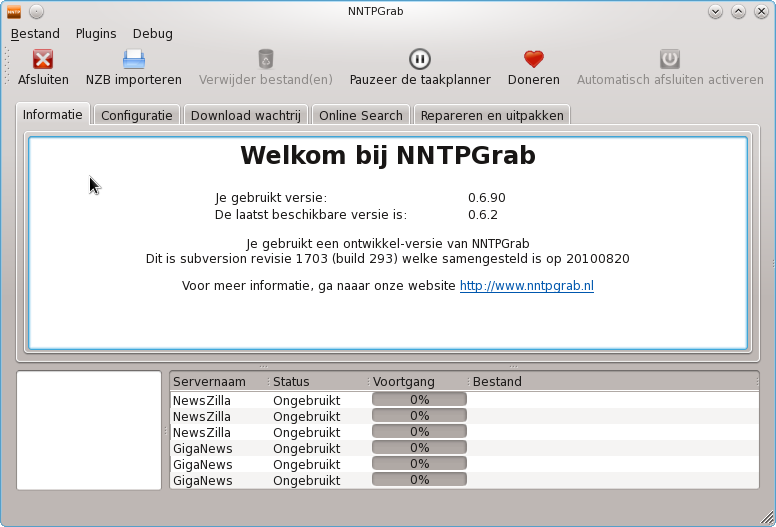The width and height of the screenshot is (776, 527).
Task: Click the Afsluiten quit icon
Action: (43, 60)
